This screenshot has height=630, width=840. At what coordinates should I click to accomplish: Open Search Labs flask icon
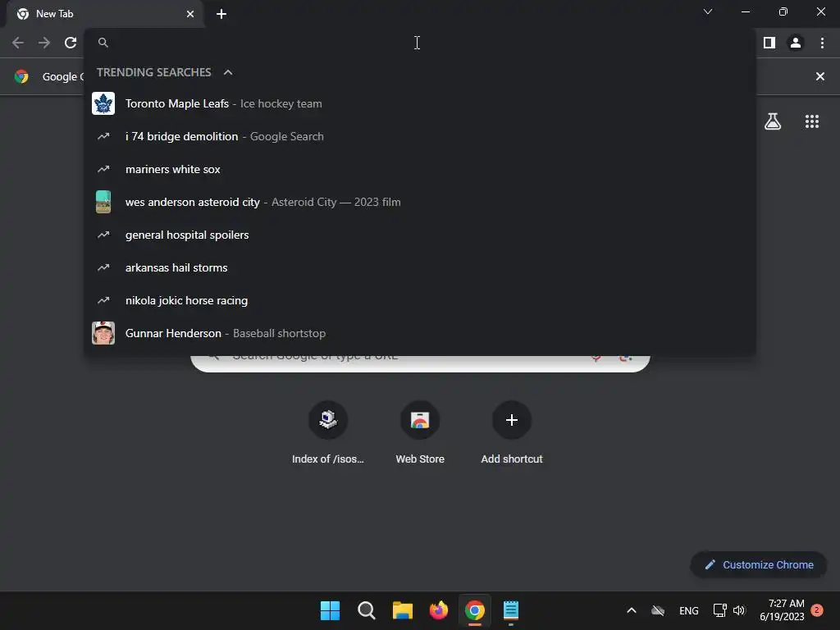coord(773,121)
